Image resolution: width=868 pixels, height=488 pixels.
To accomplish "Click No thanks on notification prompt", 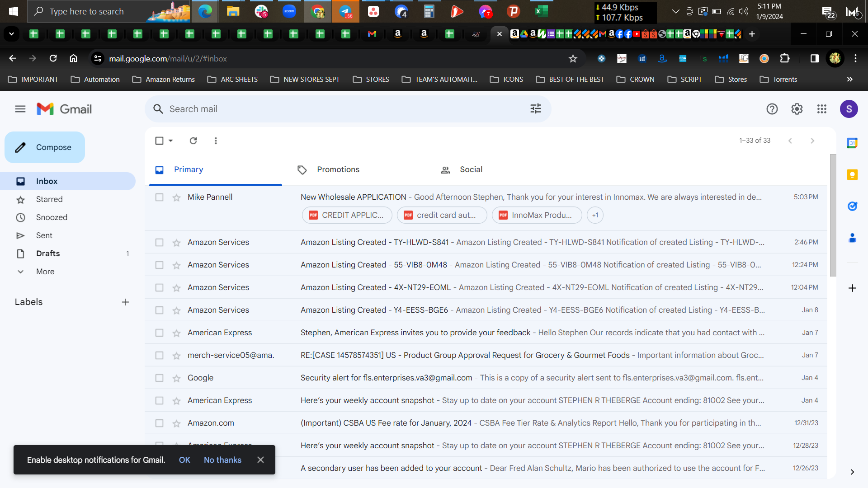I will [x=222, y=460].
